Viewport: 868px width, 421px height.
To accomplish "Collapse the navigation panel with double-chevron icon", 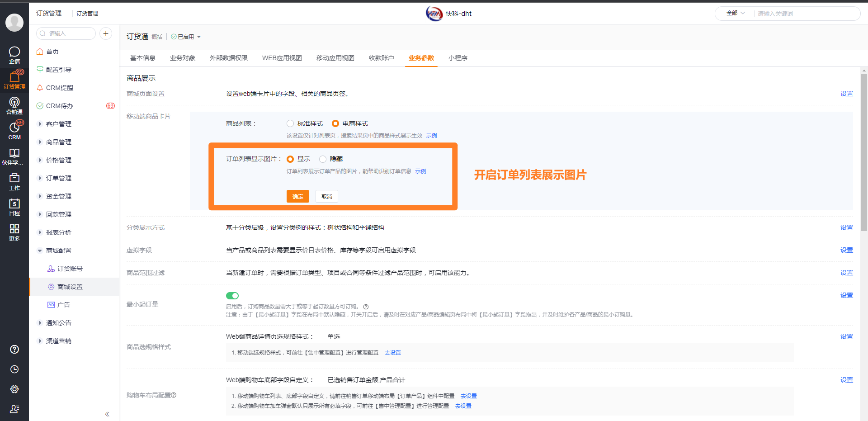I will coord(107,414).
